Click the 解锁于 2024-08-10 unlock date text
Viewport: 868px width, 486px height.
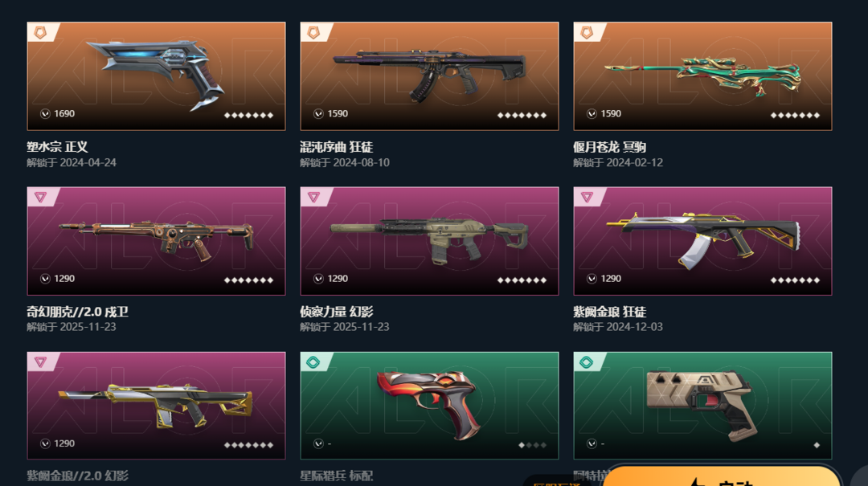(344, 163)
